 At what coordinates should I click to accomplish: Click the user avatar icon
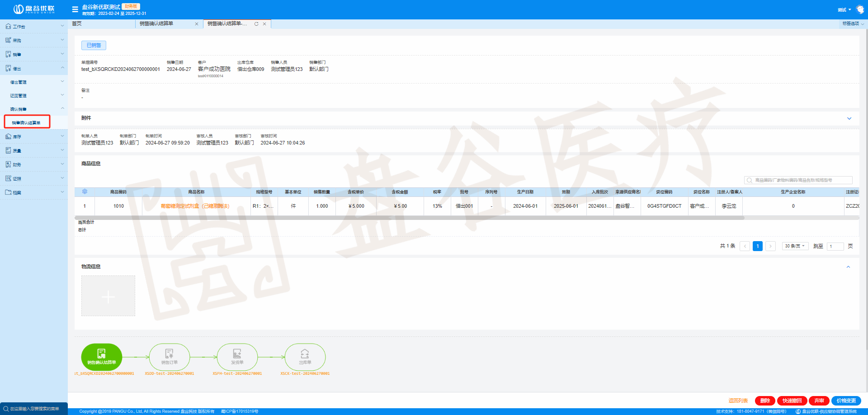860,9
